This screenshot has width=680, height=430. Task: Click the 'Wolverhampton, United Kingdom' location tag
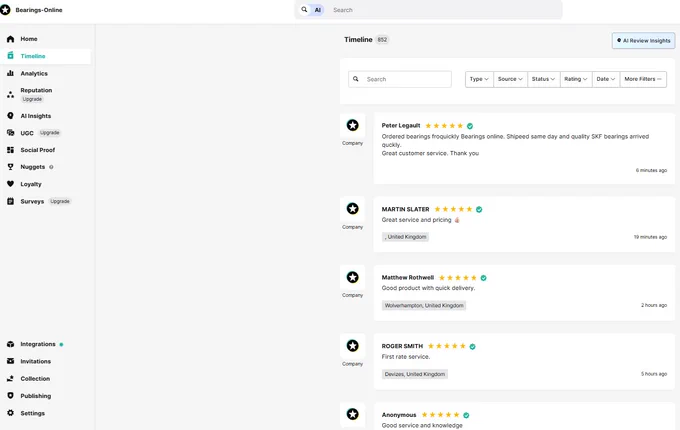(x=424, y=306)
